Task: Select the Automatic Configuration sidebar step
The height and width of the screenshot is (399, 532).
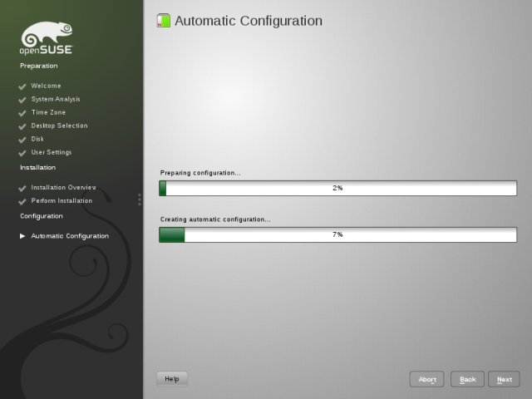Action: coord(70,236)
